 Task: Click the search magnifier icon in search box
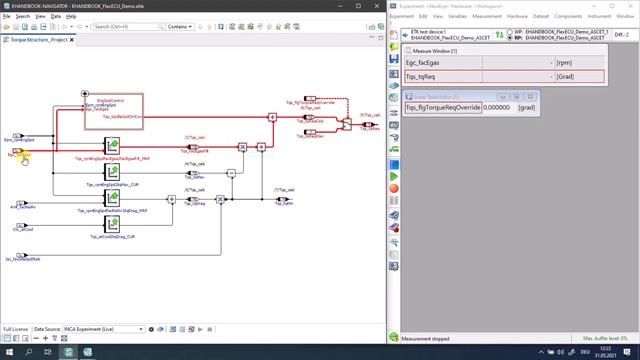[161, 27]
